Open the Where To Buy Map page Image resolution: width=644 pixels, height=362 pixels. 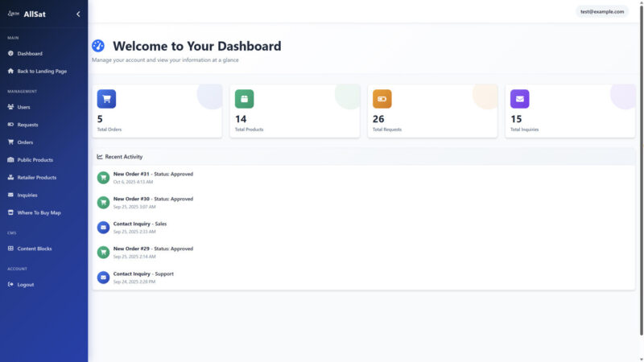[39, 212]
